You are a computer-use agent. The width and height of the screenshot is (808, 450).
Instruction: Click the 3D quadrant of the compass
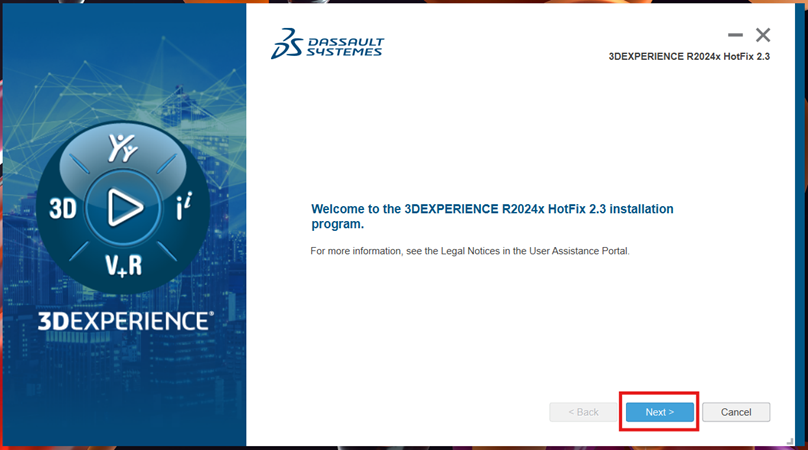tap(63, 209)
